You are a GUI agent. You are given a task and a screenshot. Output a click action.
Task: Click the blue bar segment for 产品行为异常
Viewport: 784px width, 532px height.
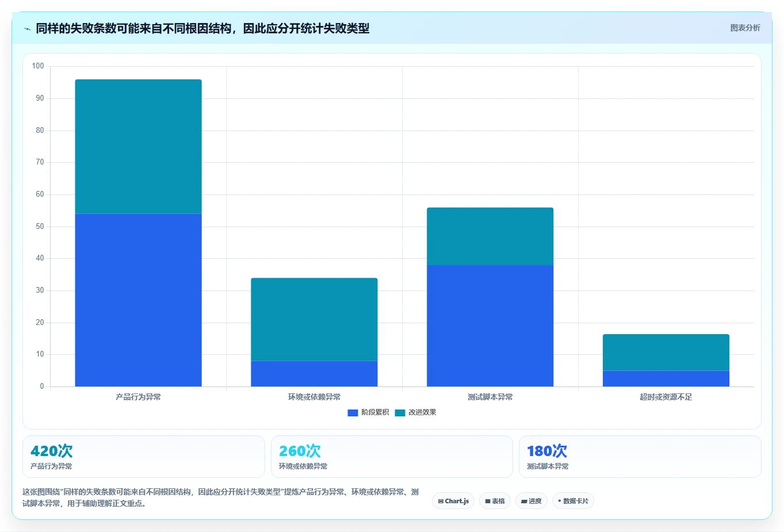tap(138, 300)
